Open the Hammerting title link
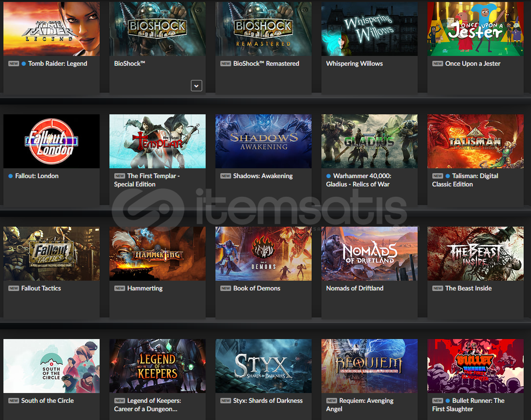 click(x=145, y=289)
